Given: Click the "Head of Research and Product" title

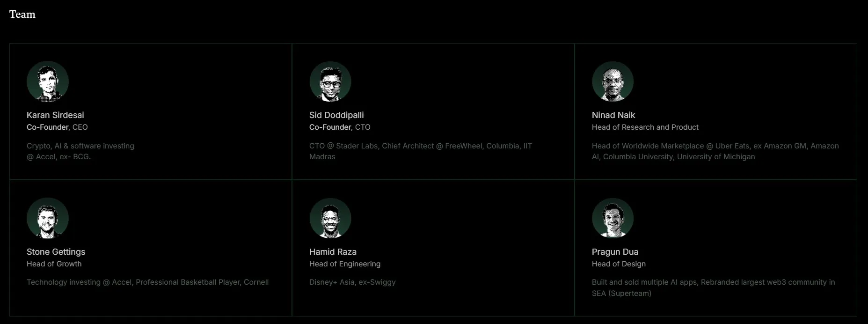Looking at the screenshot, I should tap(645, 127).
